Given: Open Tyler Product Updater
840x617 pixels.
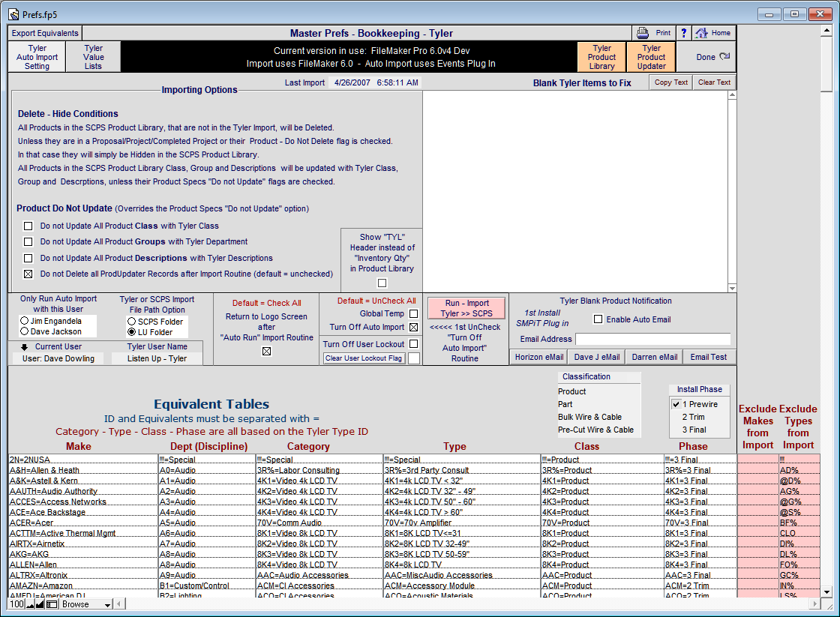Looking at the screenshot, I should (652, 57).
